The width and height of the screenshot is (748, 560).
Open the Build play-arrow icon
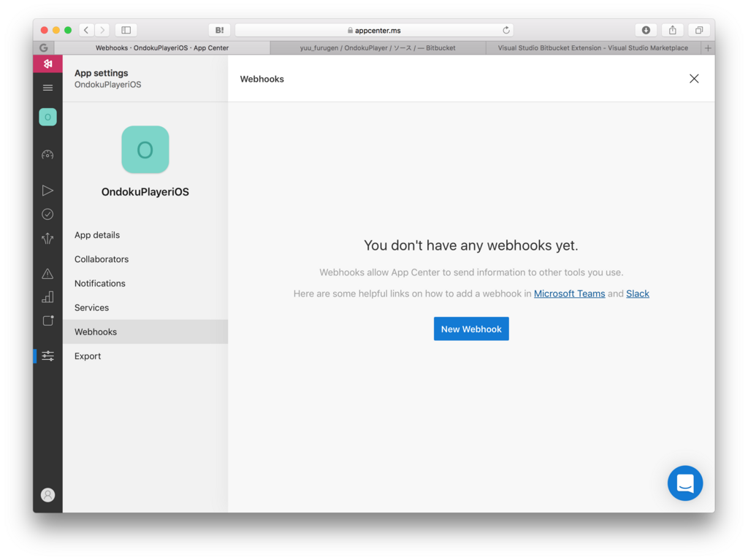[x=47, y=191]
